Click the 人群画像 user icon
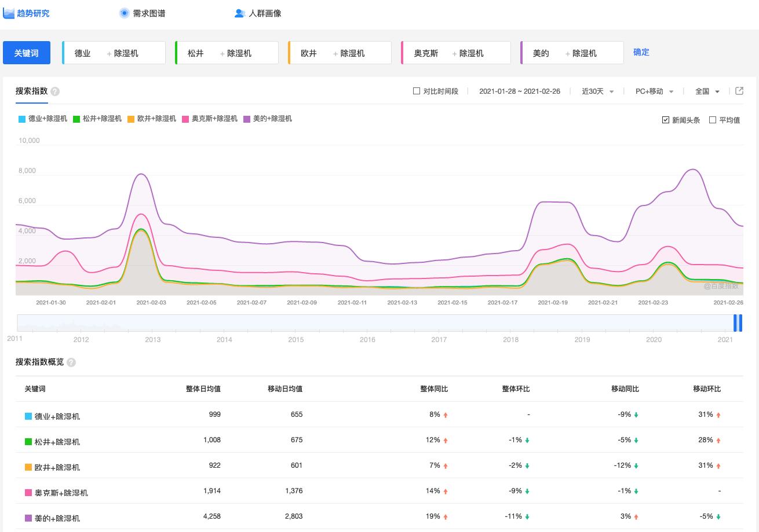Image resolution: width=759 pixels, height=532 pixels. [x=239, y=13]
